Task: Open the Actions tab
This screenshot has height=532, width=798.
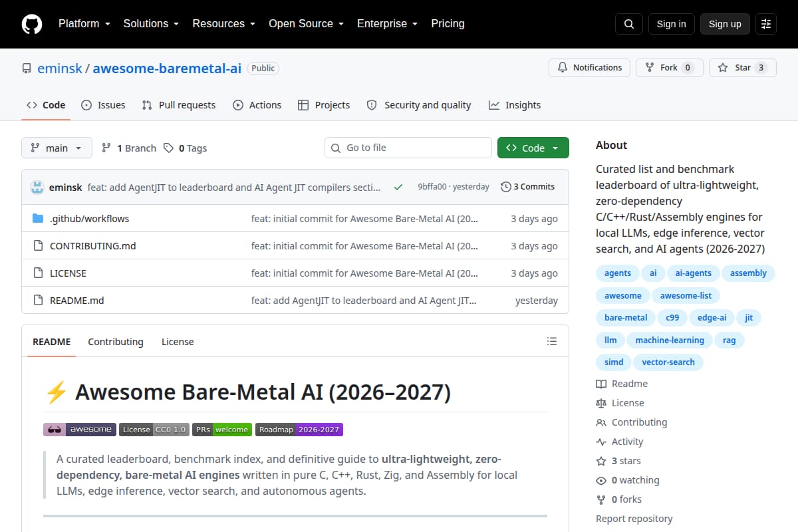Action: click(x=257, y=105)
